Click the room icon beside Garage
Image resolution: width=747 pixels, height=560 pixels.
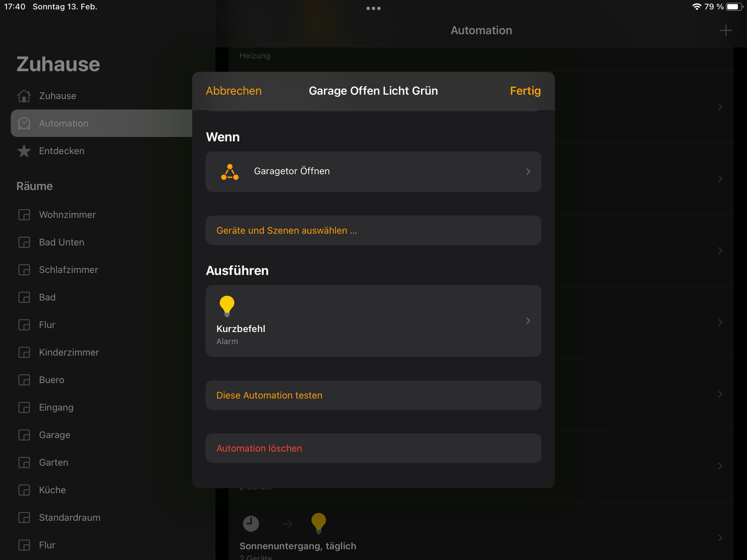(x=24, y=435)
